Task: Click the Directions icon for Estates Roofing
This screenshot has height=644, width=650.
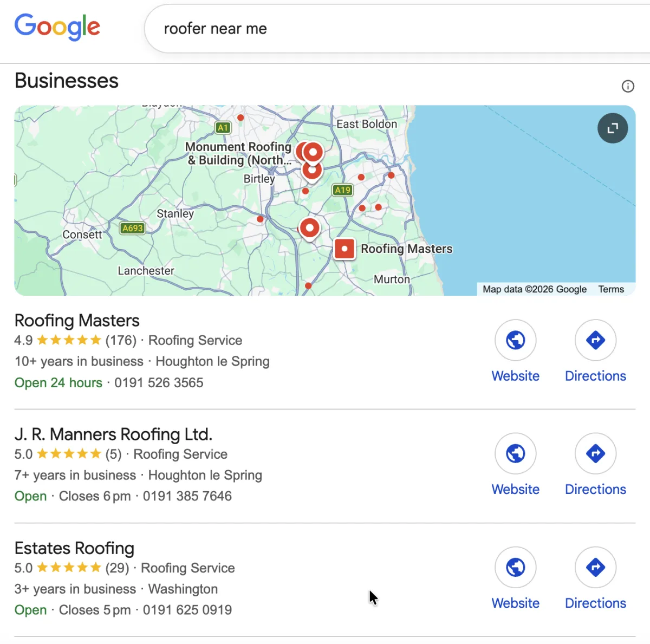Action: (x=595, y=567)
